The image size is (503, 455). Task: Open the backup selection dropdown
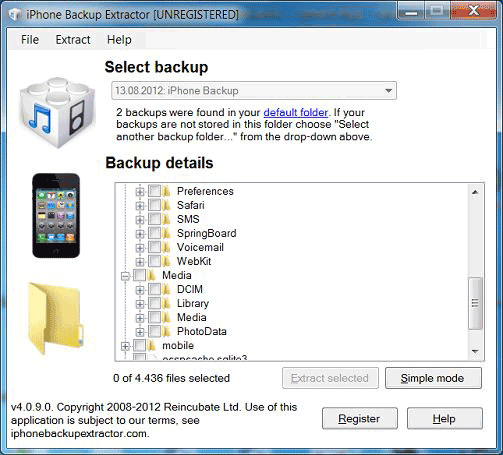254,90
